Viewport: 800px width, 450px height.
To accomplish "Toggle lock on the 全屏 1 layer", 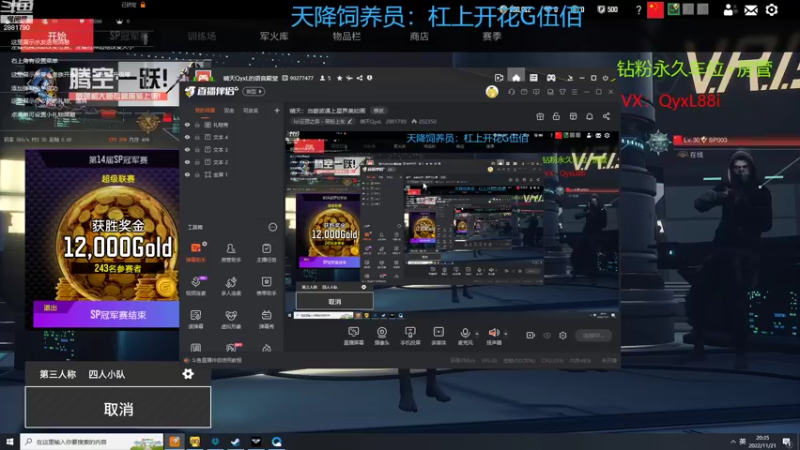I will [197, 174].
